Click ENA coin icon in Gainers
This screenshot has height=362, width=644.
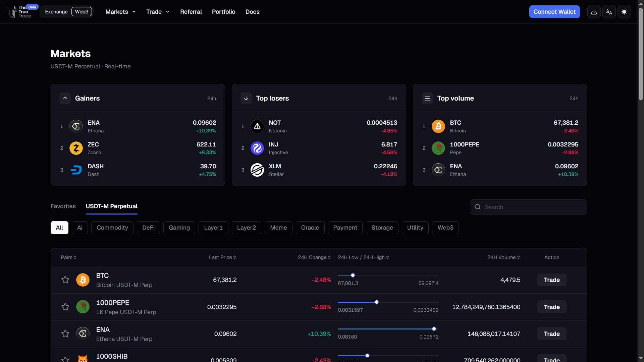tap(76, 126)
